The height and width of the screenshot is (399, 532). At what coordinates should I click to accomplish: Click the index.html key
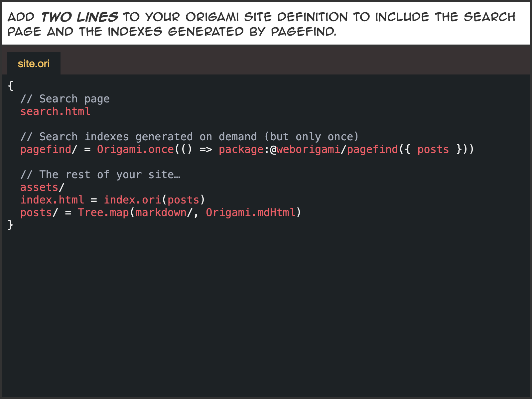click(52, 200)
